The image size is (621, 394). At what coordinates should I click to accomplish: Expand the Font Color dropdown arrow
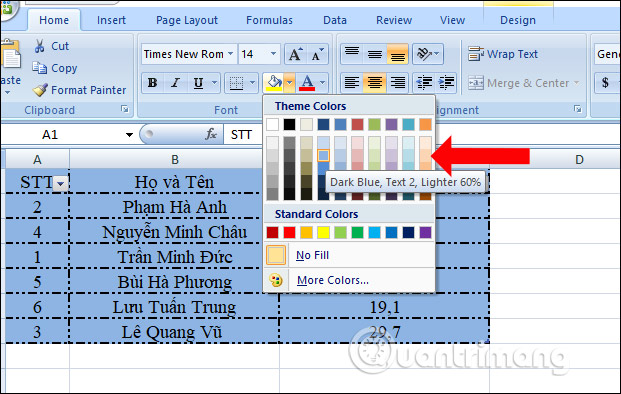pos(322,83)
